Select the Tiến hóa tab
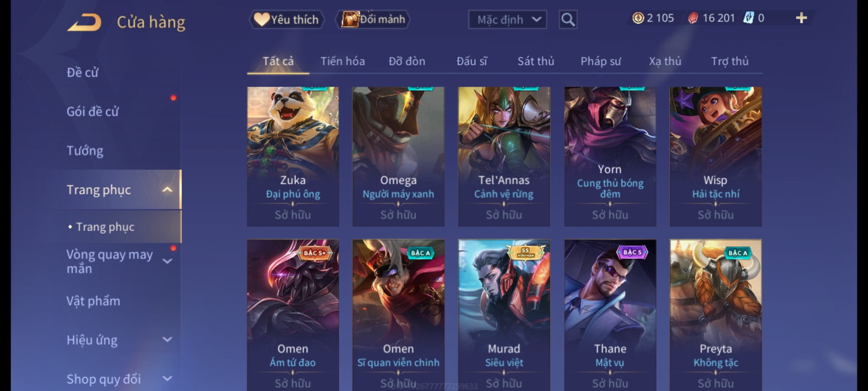The height and width of the screenshot is (391, 868). tap(342, 61)
